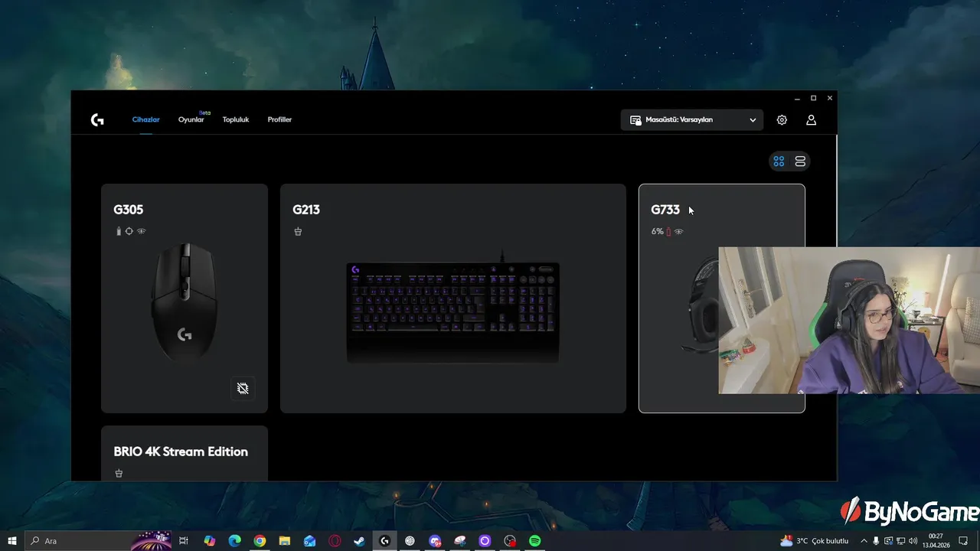The height and width of the screenshot is (551, 980).
Task: Click the G213 USB connection icon
Action: pyautogui.click(x=298, y=231)
